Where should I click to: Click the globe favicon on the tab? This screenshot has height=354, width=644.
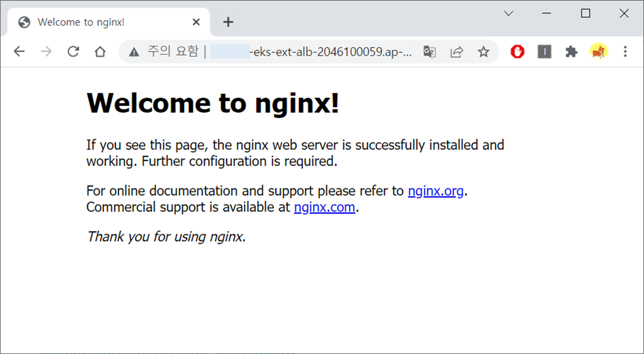24,22
